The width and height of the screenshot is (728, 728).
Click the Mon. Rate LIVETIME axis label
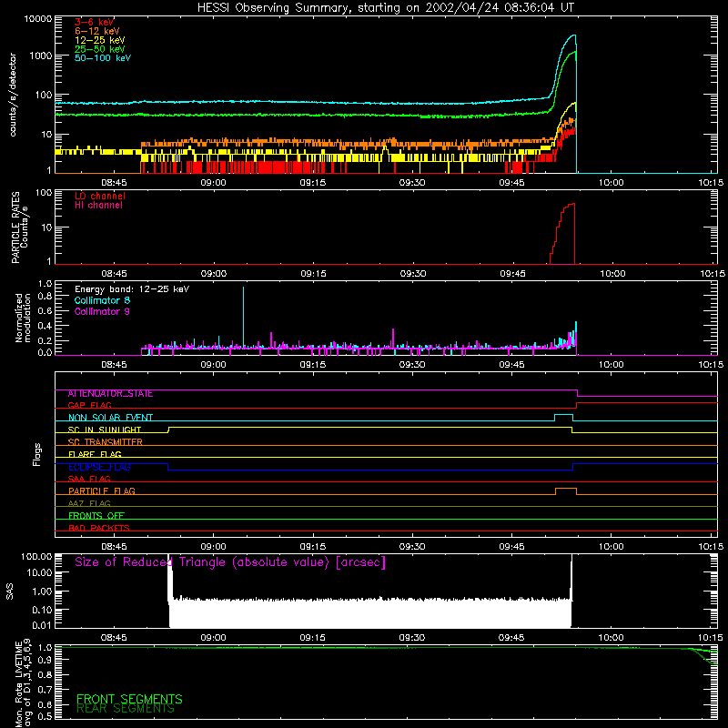click(x=23, y=682)
